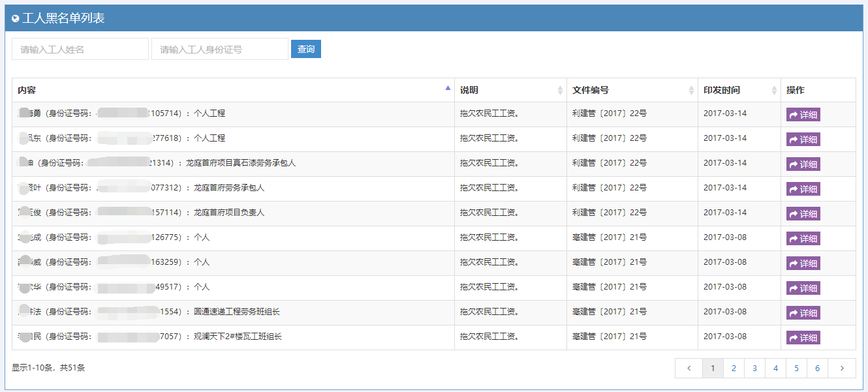This screenshot has width=868, height=392.
Task: Sort table by 说明 column sort icon
Action: coord(560,91)
